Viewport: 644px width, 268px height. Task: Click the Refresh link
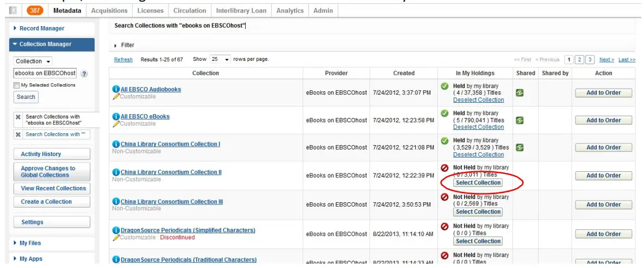[123, 60]
